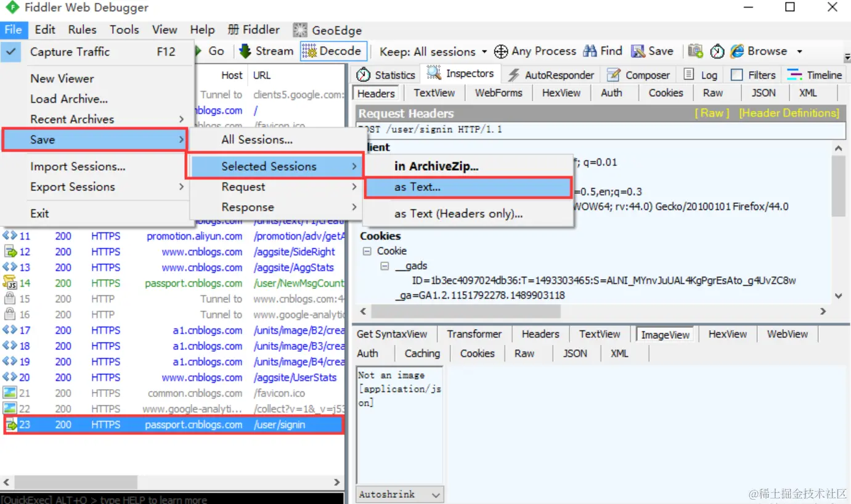
Task: Open the Get SyntaxView tab
Action: 392,334
